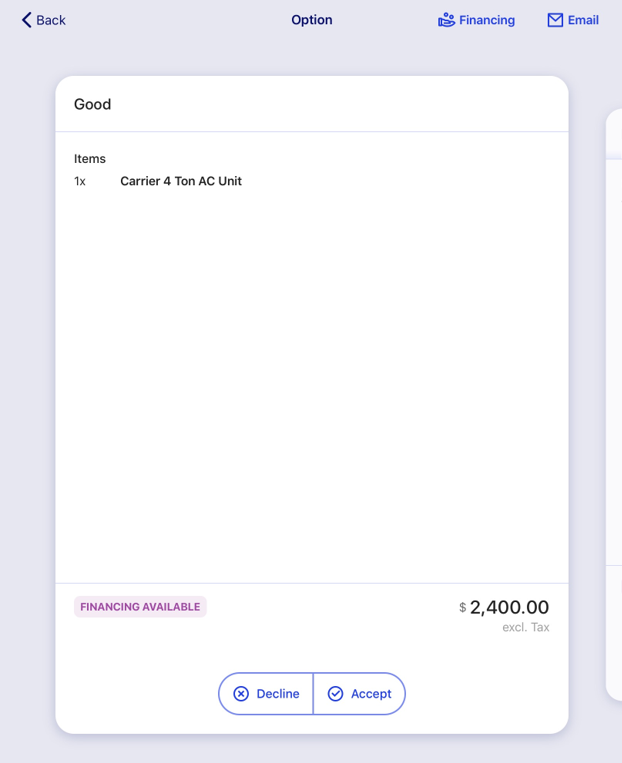Go back using the Back label
This screenshot has width=622, height=763.
(x=51, y=20)
